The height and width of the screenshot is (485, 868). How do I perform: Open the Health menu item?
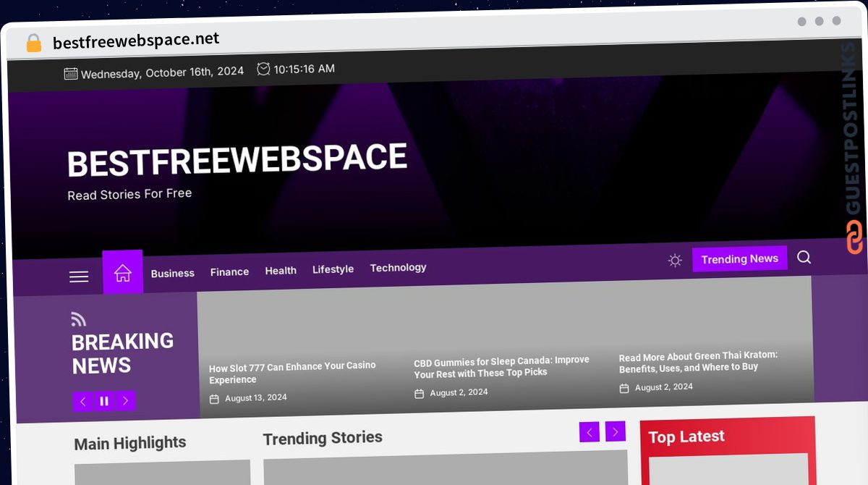281,270
